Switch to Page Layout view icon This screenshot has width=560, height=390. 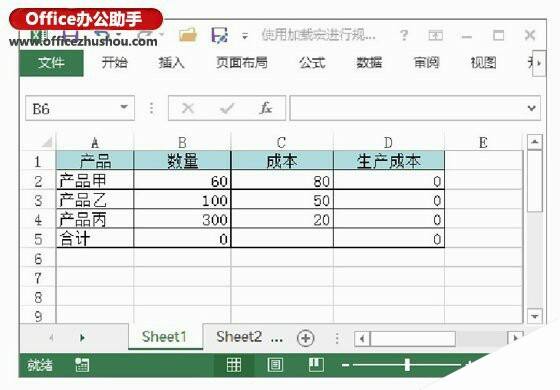[275, 365]
